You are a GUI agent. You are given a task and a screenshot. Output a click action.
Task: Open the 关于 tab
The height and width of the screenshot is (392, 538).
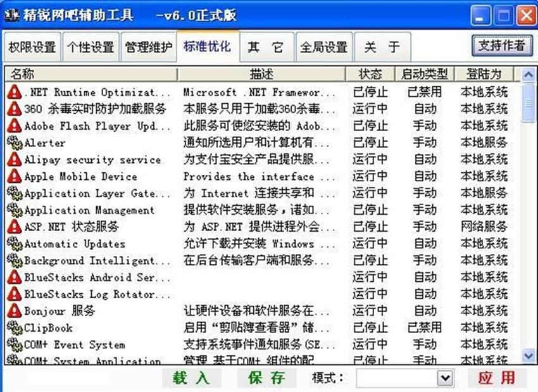(x=382, y=47)
